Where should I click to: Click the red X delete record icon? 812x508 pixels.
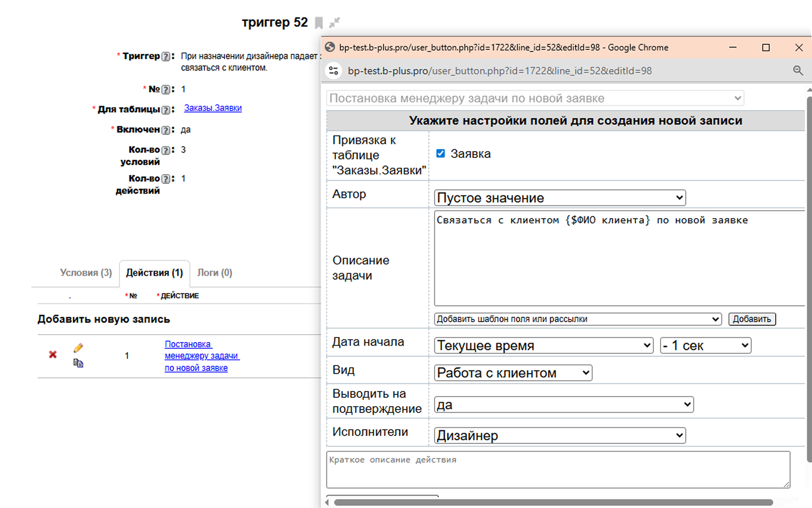click(x=53, y=354)
